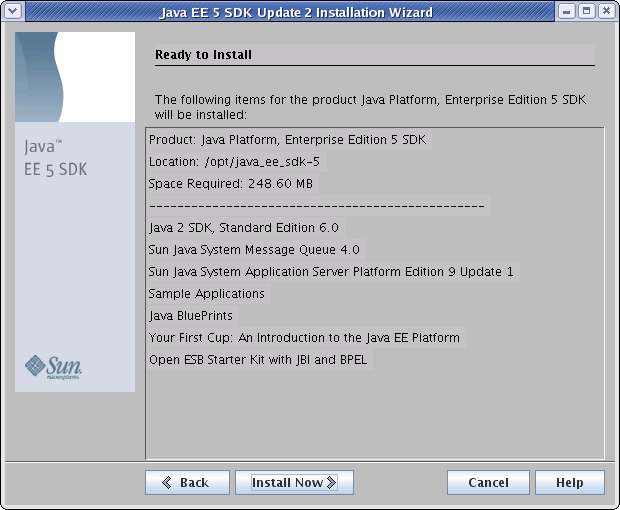Select the 'Java BluePrints' line
The height and width of the screenshot is (510, 620).
[191, 315]
